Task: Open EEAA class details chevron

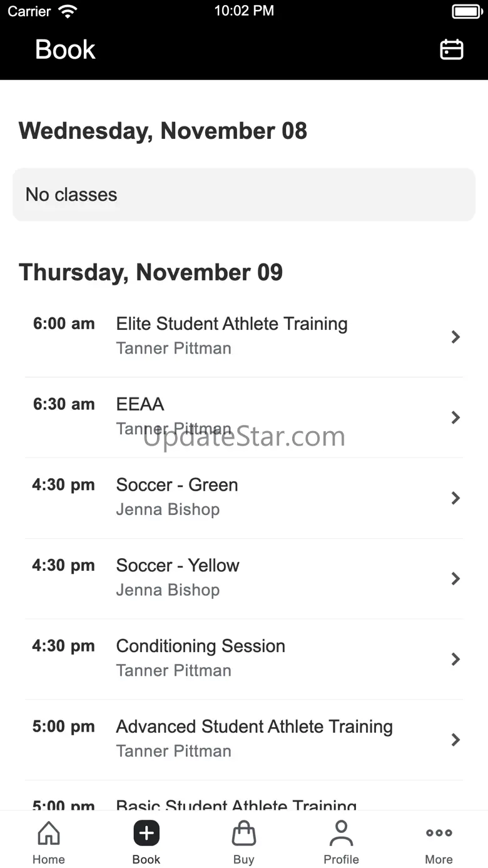Action: [455, 417]
